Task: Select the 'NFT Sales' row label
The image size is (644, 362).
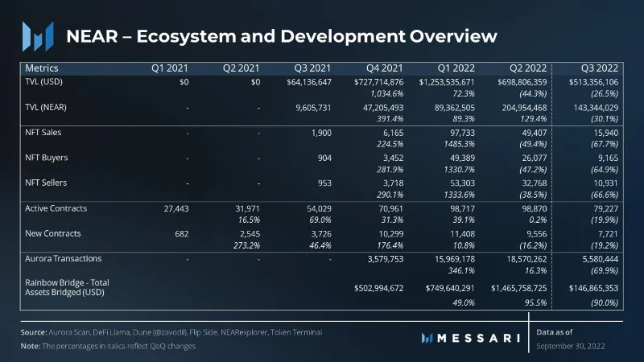Action: point(43,132)
